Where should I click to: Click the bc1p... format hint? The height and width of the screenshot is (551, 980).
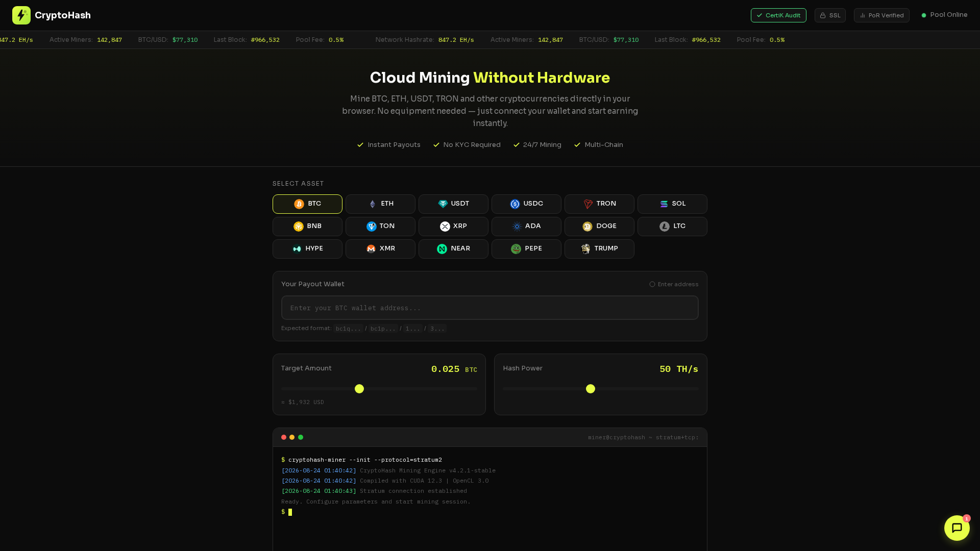[x=383, y=329]
